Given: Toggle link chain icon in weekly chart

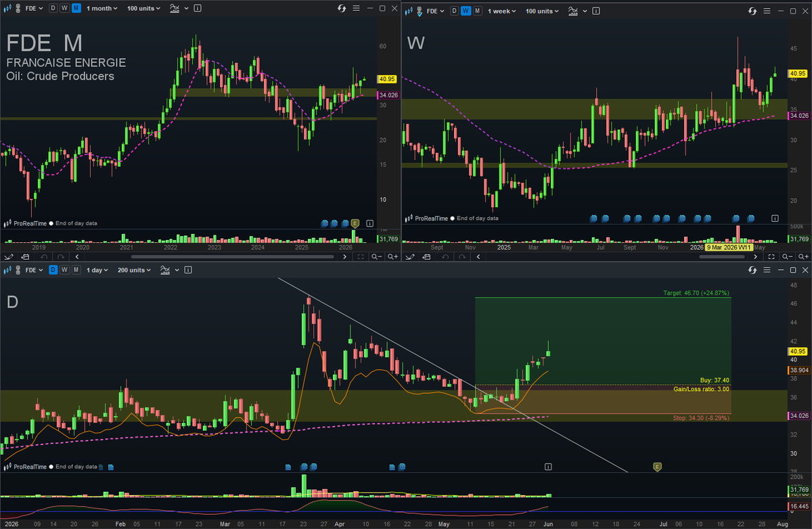Looking at the screenshot, I should pyautogui.click(x=420, y=11).
